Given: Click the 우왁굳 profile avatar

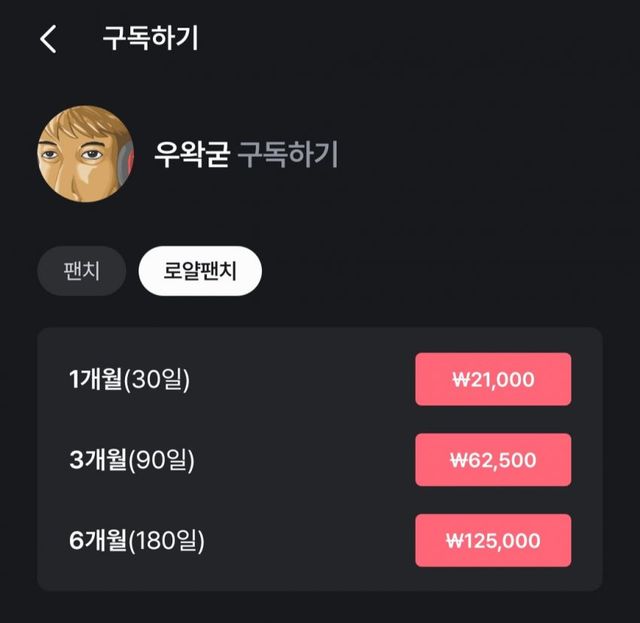Looking at the screenshot, I should (85, 154).
